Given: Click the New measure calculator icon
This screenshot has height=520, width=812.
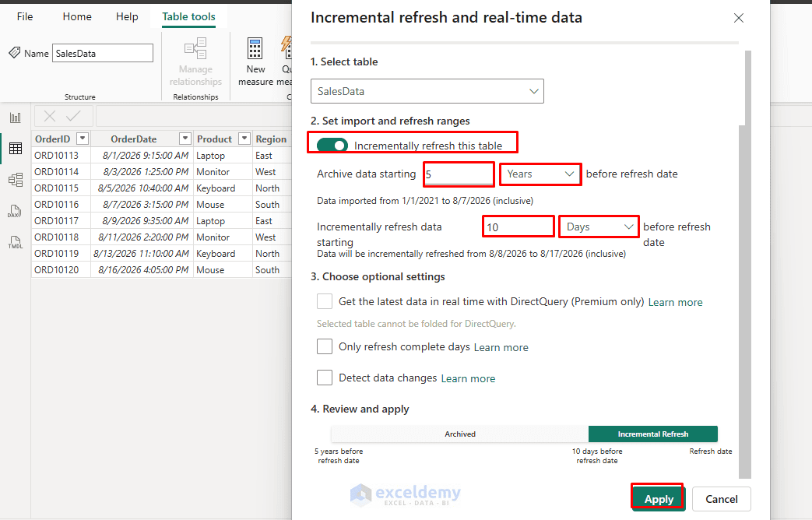Looking at the screenshot, I should 255,49.
